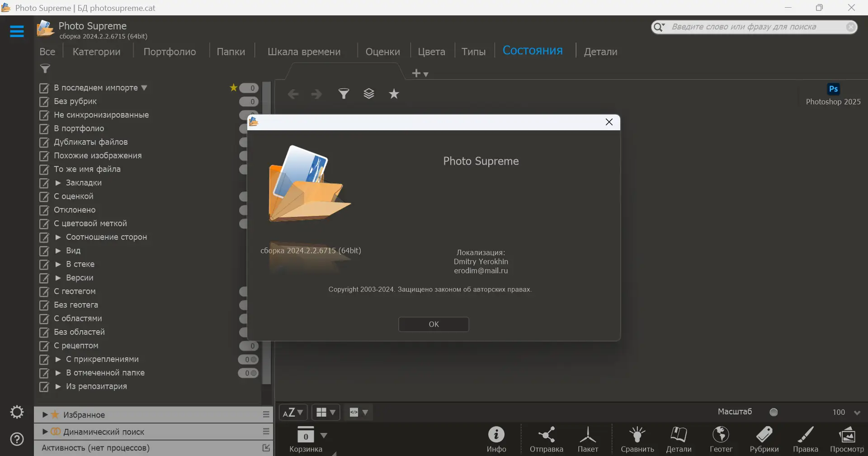Screen dimensions: 868x456
Task: Click the Отправка share button
Action: pos(547,439)
